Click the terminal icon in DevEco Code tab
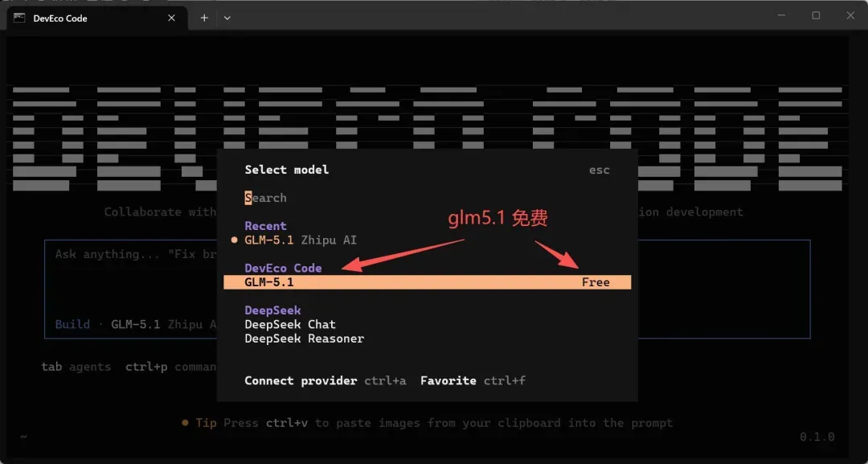This screenshot has height=464, width=868. (x=20, y=18)
